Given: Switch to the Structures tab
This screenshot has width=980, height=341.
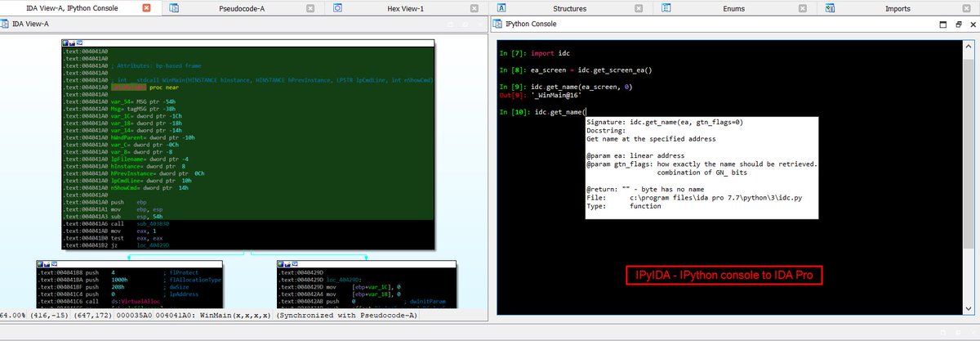Looking at the screenshot, I should click(569, 7).
